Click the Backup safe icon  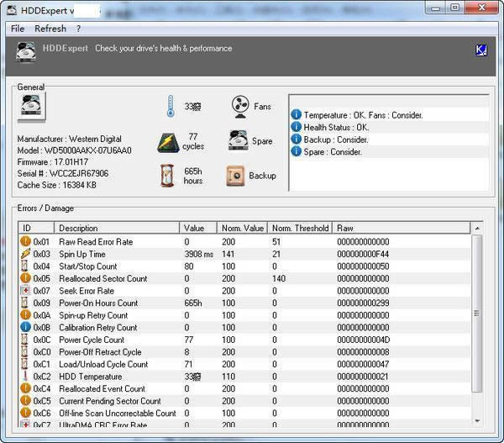click(235, 176)
